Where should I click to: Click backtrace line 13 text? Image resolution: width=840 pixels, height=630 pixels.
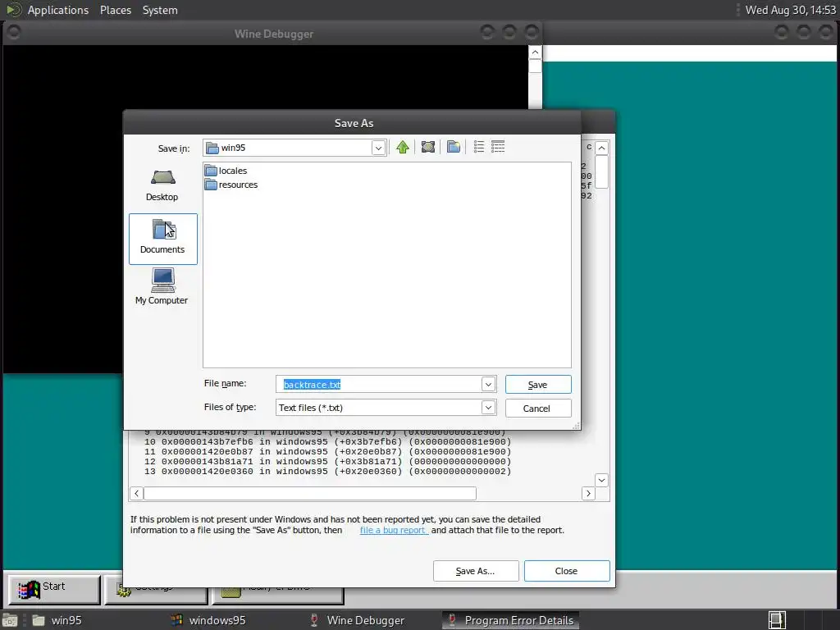(327, 472)
